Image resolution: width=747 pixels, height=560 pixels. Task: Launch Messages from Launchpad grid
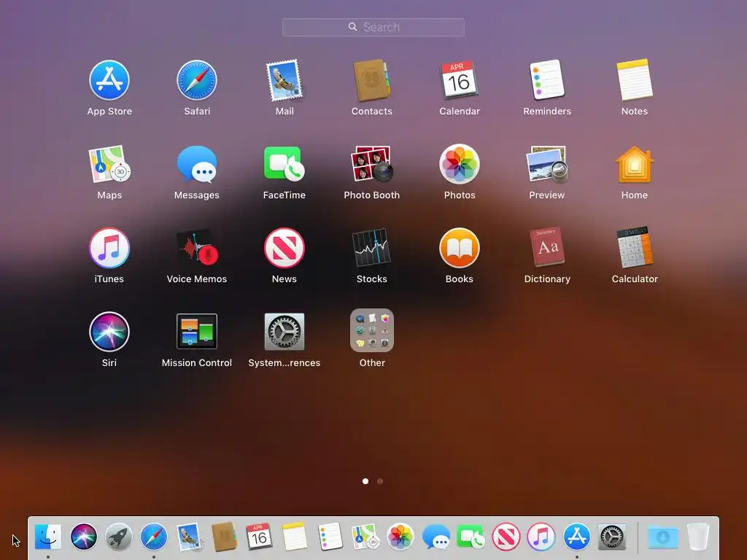click(197, 164)
